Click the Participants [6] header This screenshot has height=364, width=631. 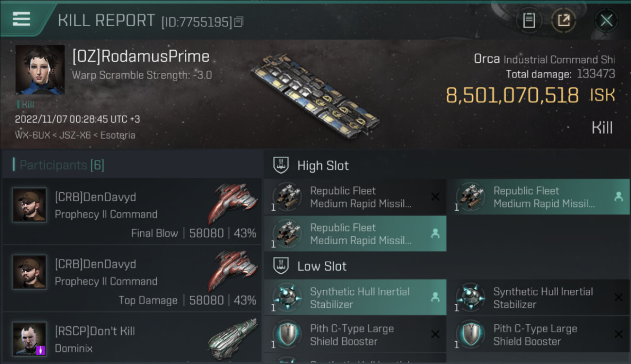(62, 165)
